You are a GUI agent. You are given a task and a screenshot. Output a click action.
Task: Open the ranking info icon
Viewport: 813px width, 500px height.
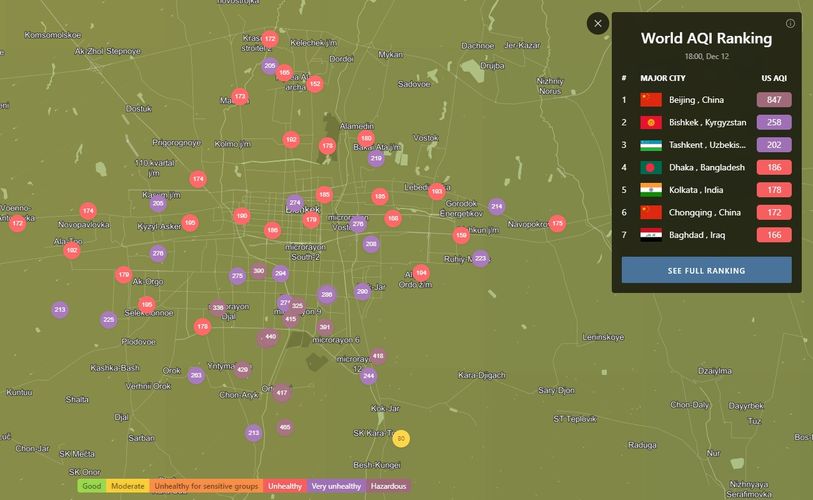click(x=790, y=23)
